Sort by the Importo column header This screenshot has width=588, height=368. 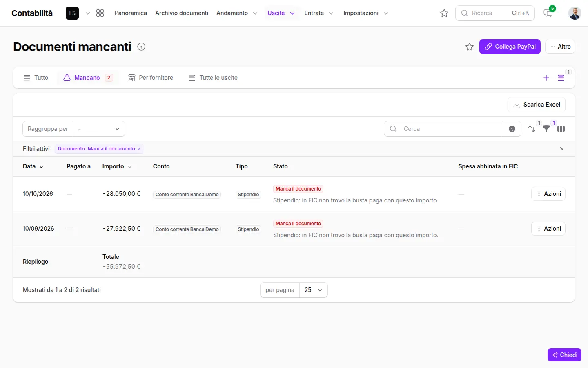tap(117, 166)
